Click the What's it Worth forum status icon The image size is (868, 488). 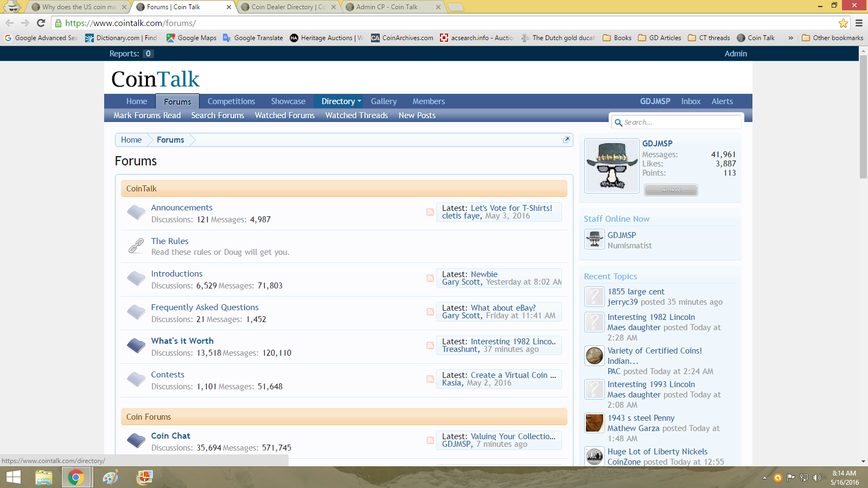click(x=136, y=346)
